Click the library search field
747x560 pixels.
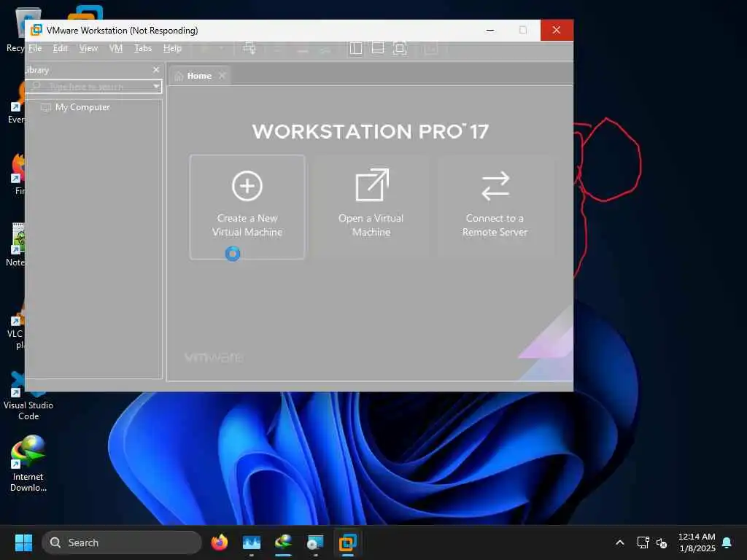94,86
